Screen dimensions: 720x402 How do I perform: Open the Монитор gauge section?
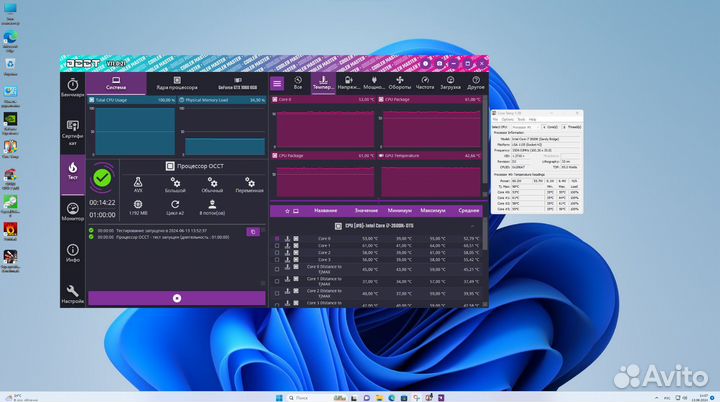coord(73,212)
